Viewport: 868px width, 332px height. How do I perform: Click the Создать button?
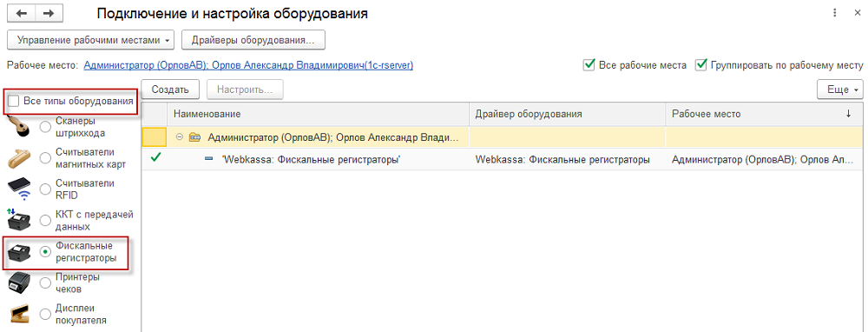click(170, 90)
